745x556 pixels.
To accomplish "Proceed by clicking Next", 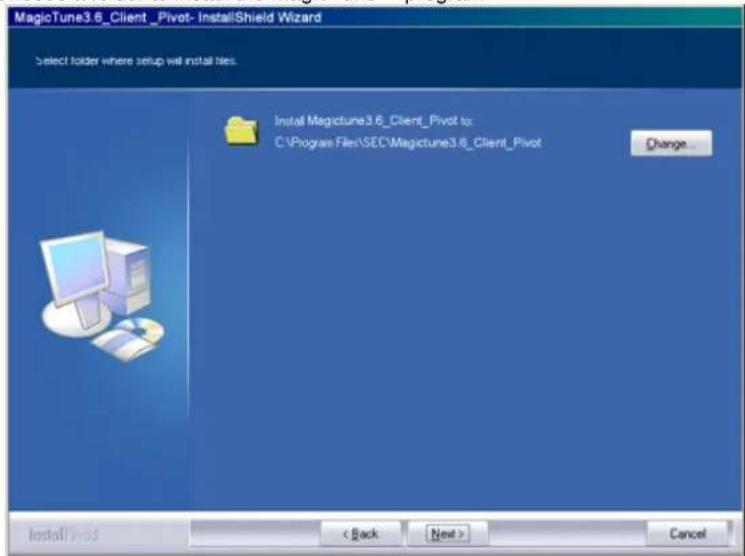I will pyautogui.click(x=448, y=534).
